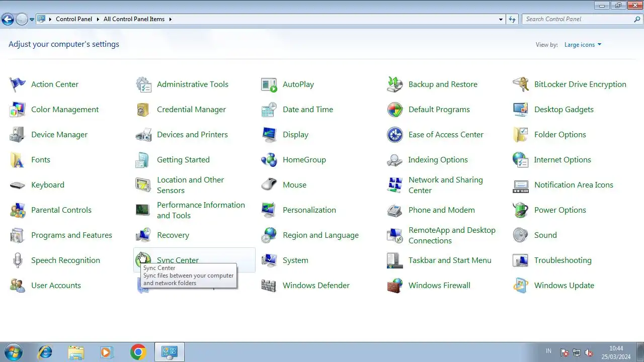The image size is (644, 362).
Task: Select the All Control Panel Items breadcrumb
Action: pyautogui.click(x=134, y=19)
